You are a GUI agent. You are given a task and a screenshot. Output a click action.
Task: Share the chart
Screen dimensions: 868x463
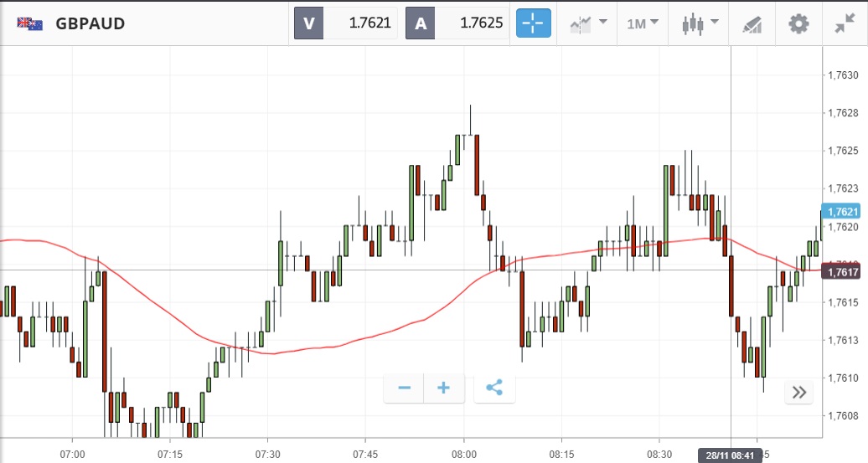(494, 388)
